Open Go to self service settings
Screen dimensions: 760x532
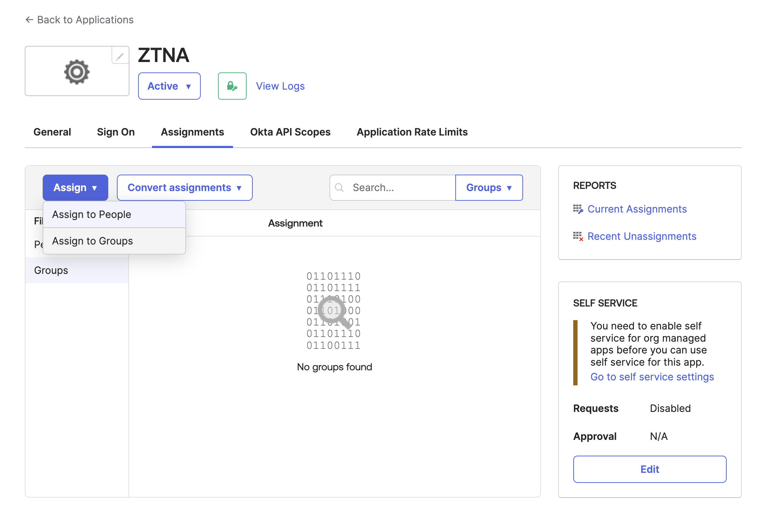click(652, 377)
